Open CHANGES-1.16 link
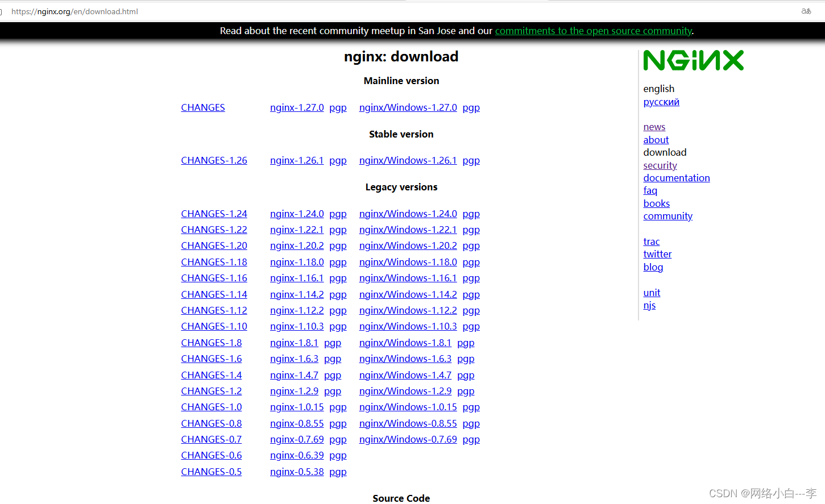The height and width of the screenshot is (504, 825). [214, 278]
